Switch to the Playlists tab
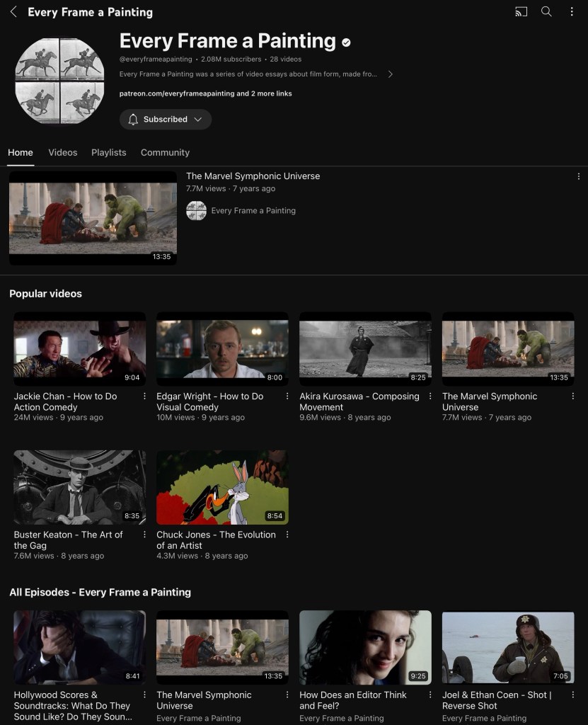The width and height of the screenshot is (588, 725). coord(108,152)
